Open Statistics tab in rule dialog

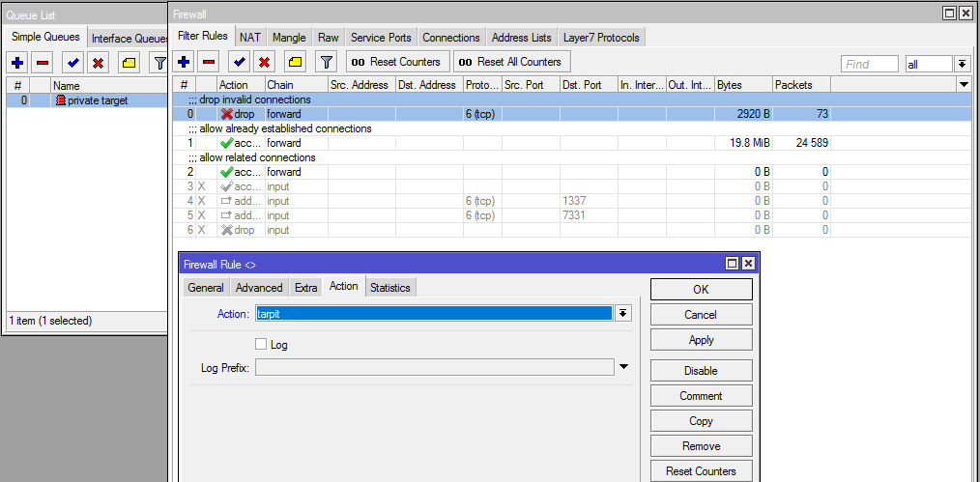(390, 288)
